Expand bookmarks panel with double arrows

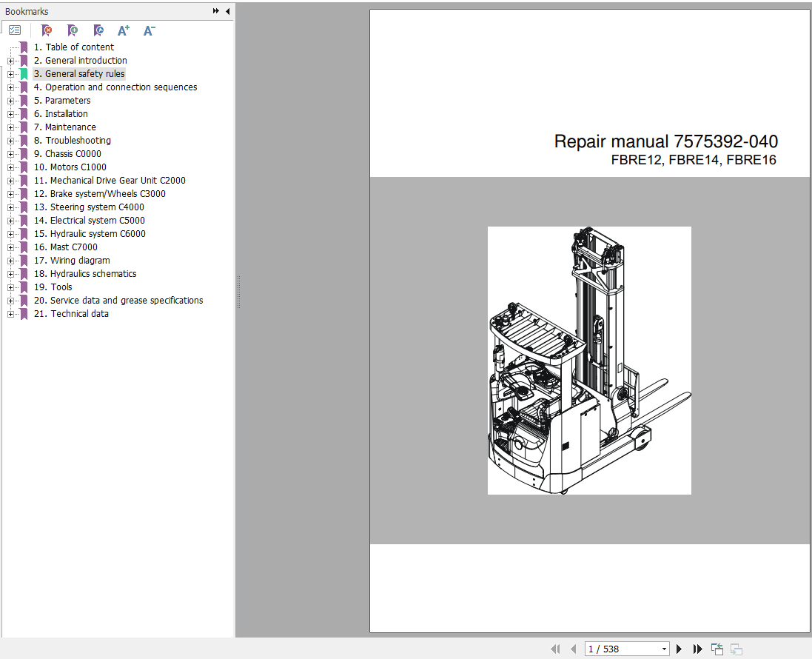[x=216, y=11]
